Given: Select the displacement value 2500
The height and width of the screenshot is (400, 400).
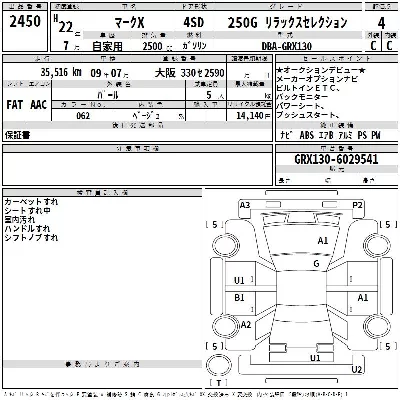Looking at the screenshot, I should click(x=152, y=46).
